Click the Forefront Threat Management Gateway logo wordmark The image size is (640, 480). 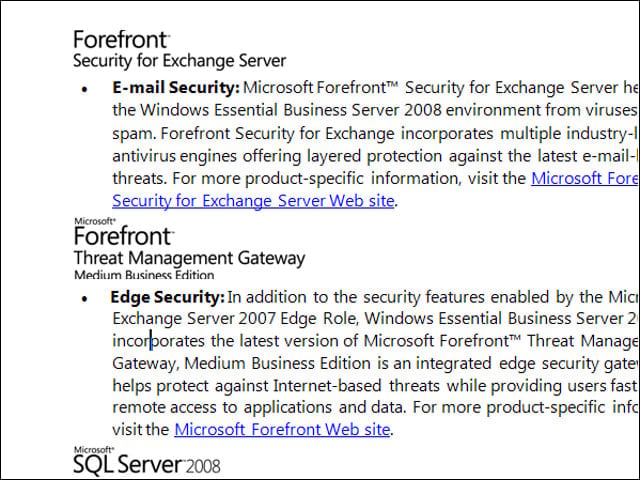click(124, 236)
